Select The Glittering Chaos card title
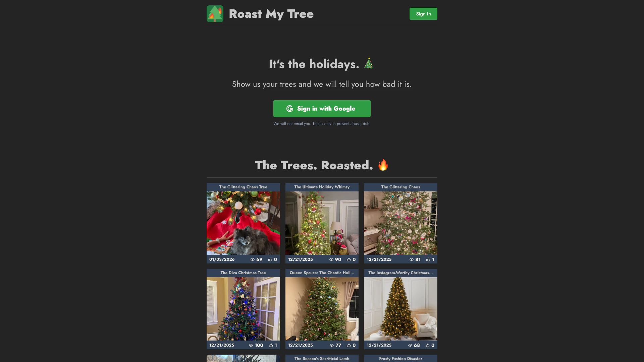 coord(400,187)
